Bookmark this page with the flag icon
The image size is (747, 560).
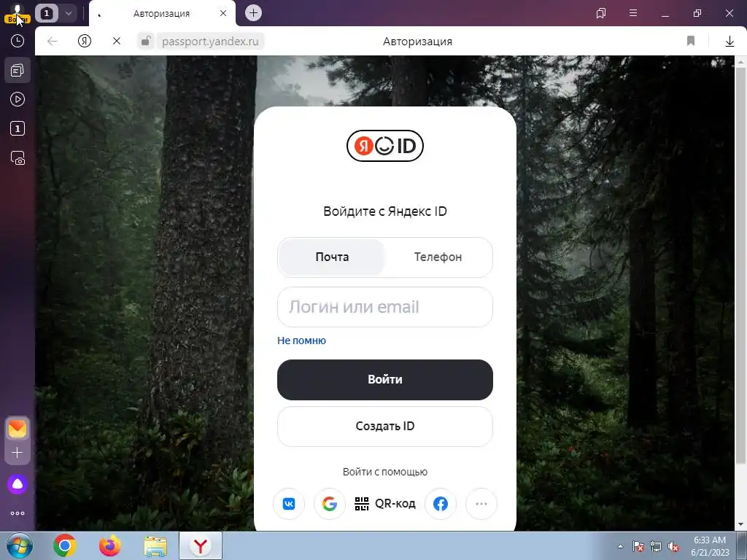coord(691,42)
